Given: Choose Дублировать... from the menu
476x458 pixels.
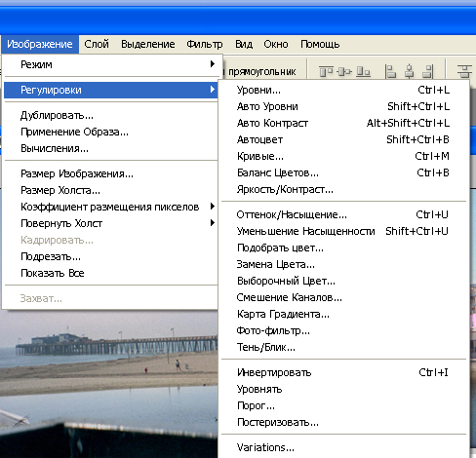Looking at the screenshot, I should [110, 115].
